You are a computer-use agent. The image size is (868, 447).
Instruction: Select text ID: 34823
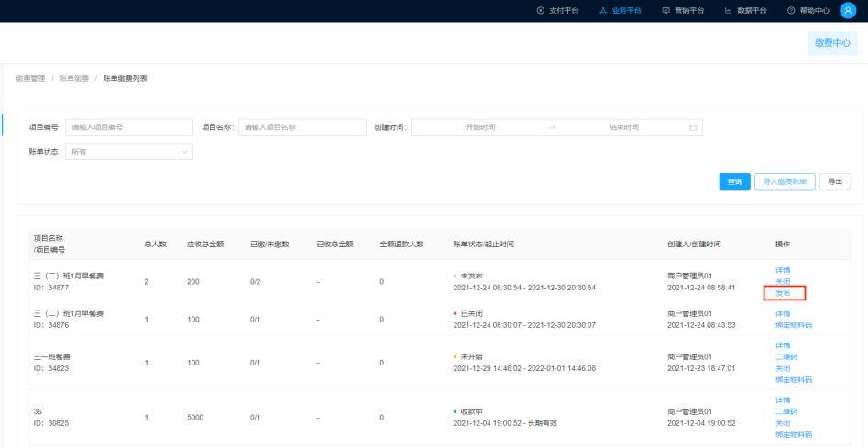click(x=51, y=368)
